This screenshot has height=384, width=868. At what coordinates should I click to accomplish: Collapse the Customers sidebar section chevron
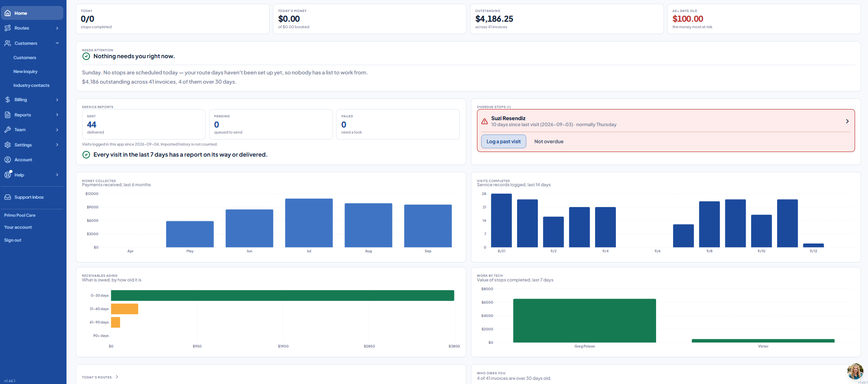coord(57,43)
